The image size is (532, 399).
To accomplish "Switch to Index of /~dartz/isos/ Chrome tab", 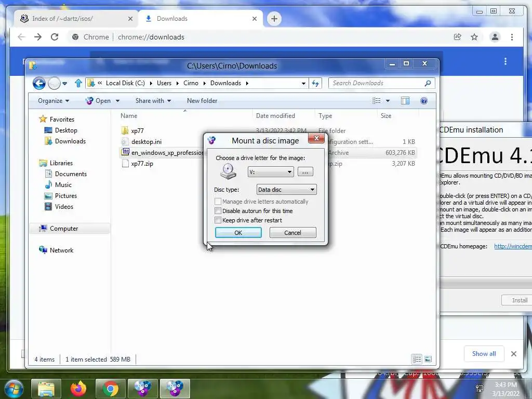I will click(76, 19).
